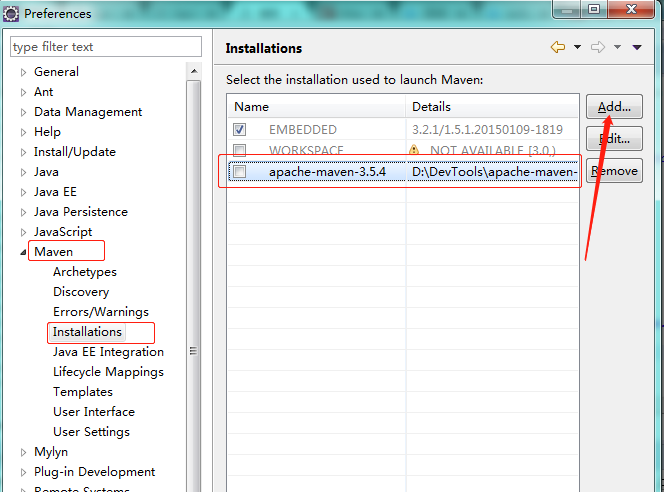Viewport: 664px width, 492px height.
Task: Expand the Ant tree node
Action: (23, 92)
